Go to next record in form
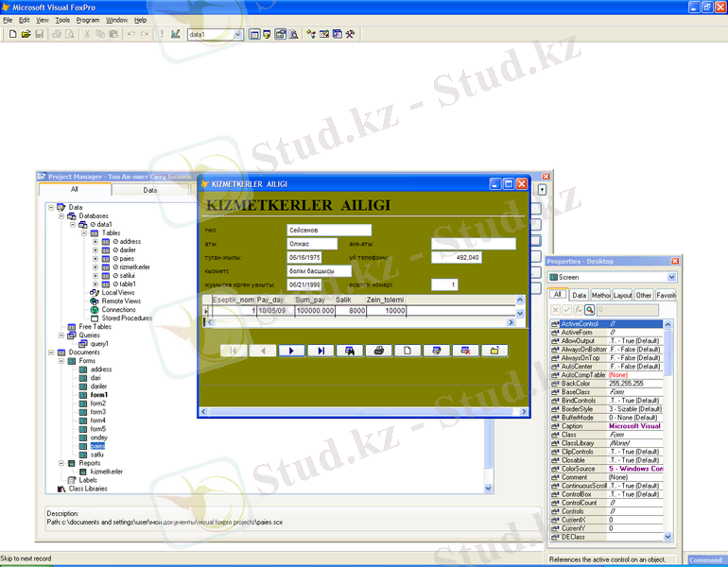Screen dimensions: 728x567 [x=291, y=351]
